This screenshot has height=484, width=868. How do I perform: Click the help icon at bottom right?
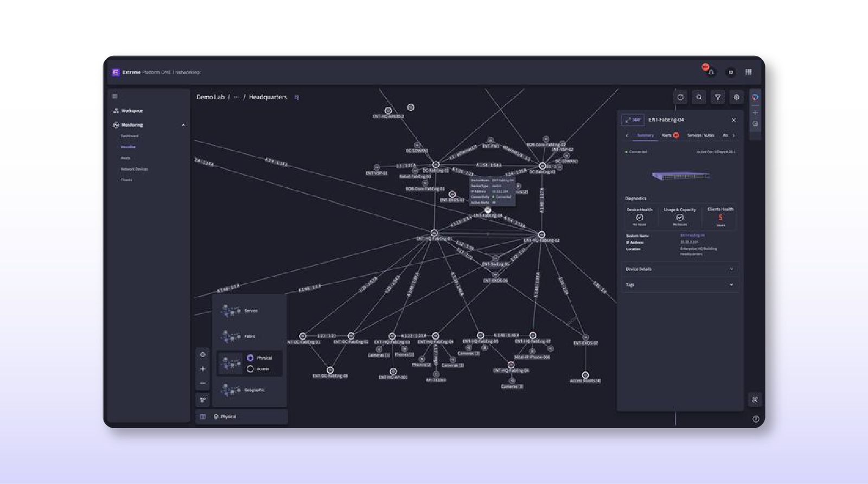756,419
